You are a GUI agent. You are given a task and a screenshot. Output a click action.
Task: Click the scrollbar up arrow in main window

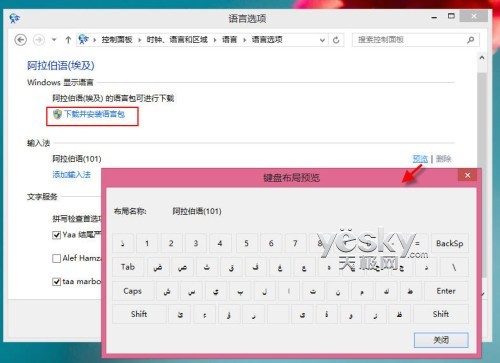[482, 58]
